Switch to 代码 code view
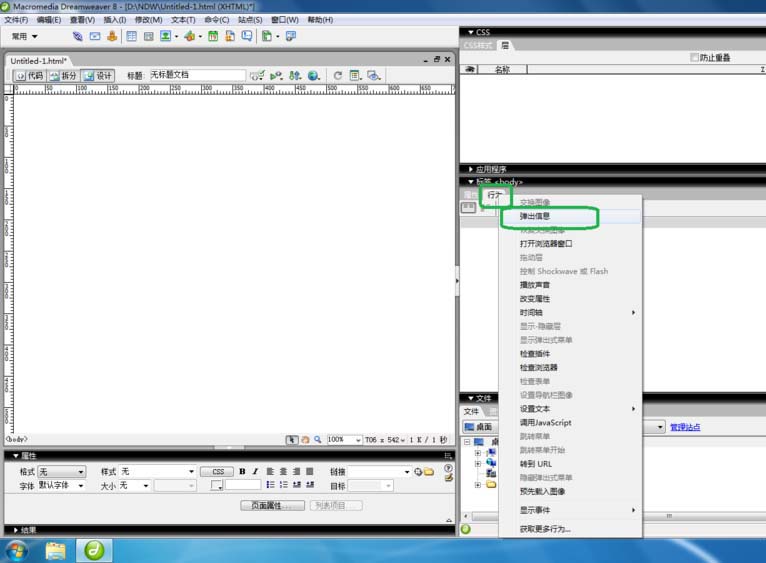766x563 pixels. pyautogui.click(x=29, y=75)
